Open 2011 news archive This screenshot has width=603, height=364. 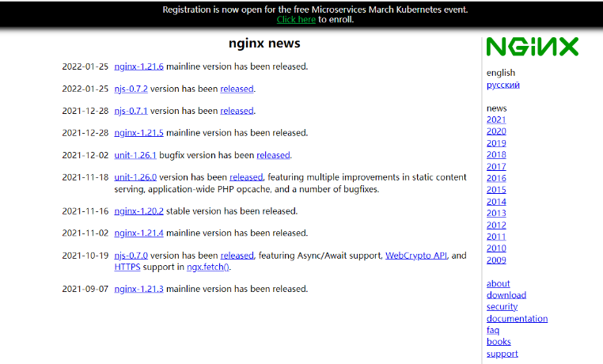(496, 237)
